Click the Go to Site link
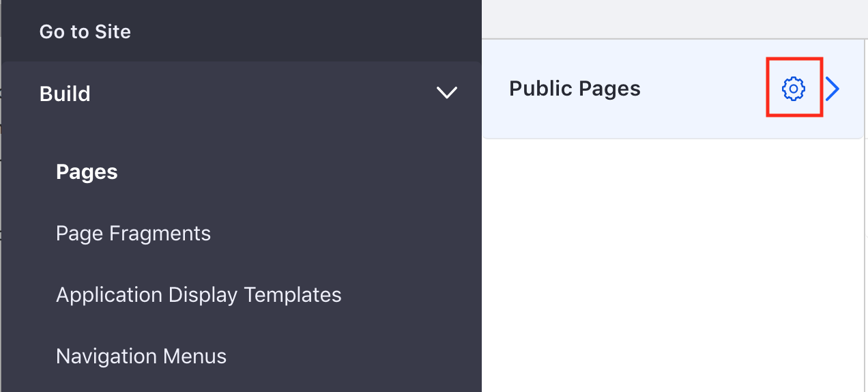The image size is (868, 392). point(85,31)
